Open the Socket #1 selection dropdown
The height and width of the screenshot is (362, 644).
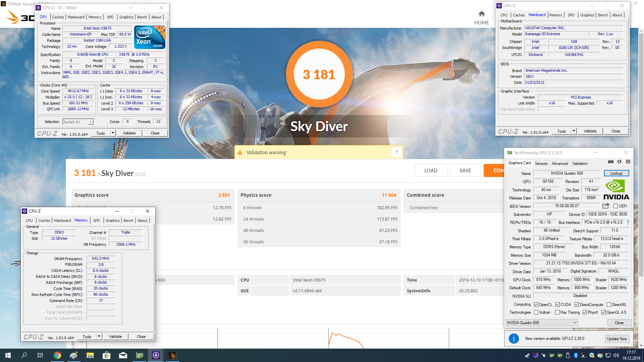tap(78, 122)
